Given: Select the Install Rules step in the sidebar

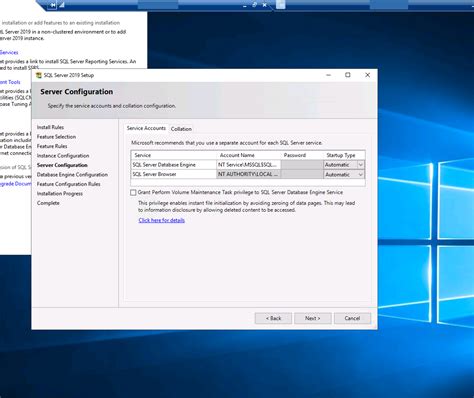Looking at the screenshot, I should tap(50, 127).
